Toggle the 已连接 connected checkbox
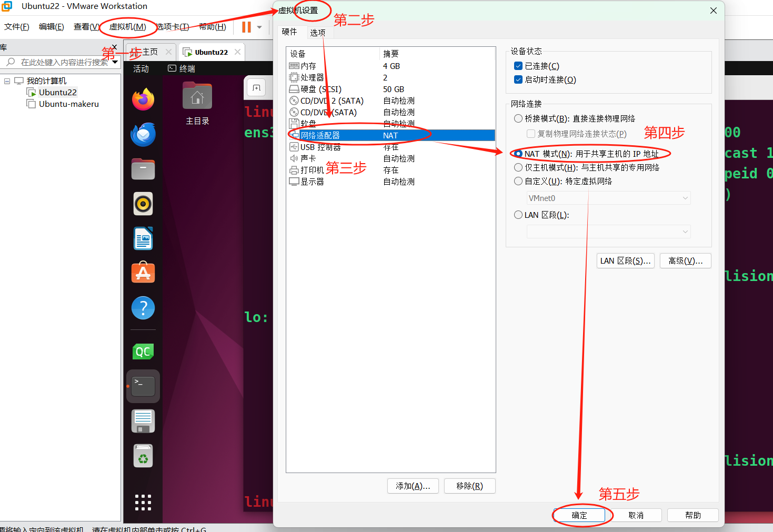Viewport: 773px width, 532px height. tap(518, 66)
